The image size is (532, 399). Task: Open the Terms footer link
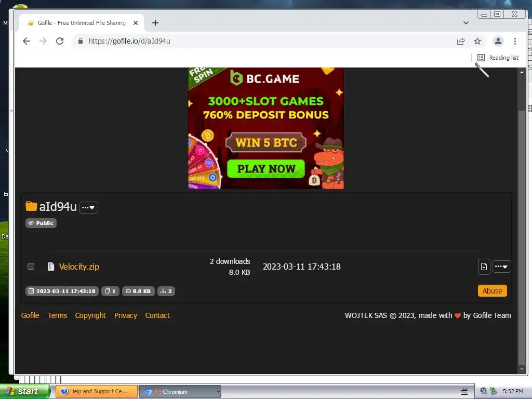(x=57, y=315)
